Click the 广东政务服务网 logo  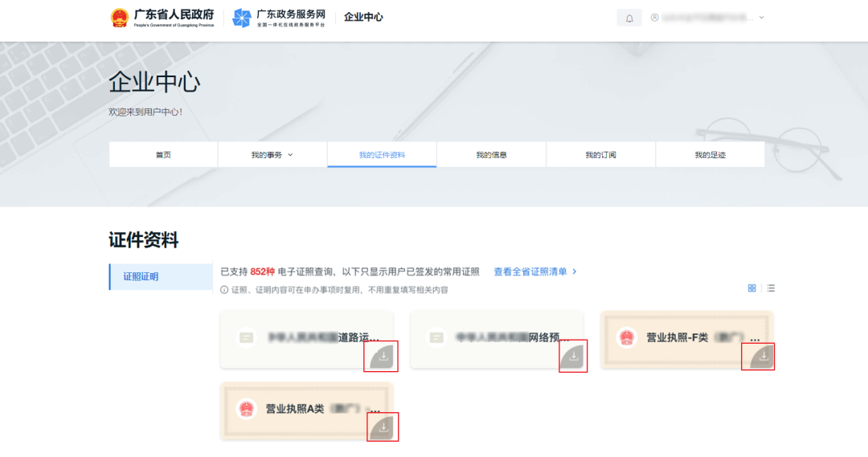[x=242, y=18]
